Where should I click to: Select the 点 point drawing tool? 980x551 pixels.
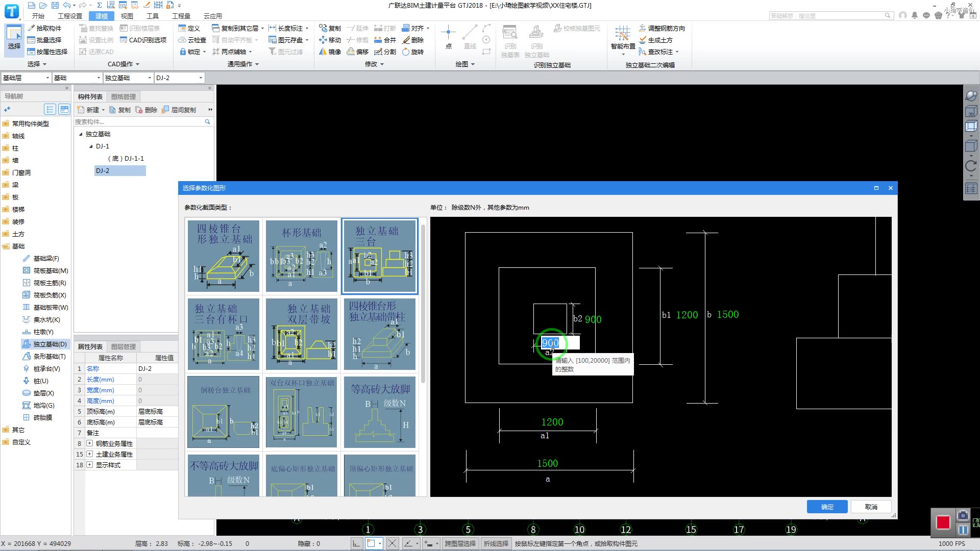click(448, 34)
